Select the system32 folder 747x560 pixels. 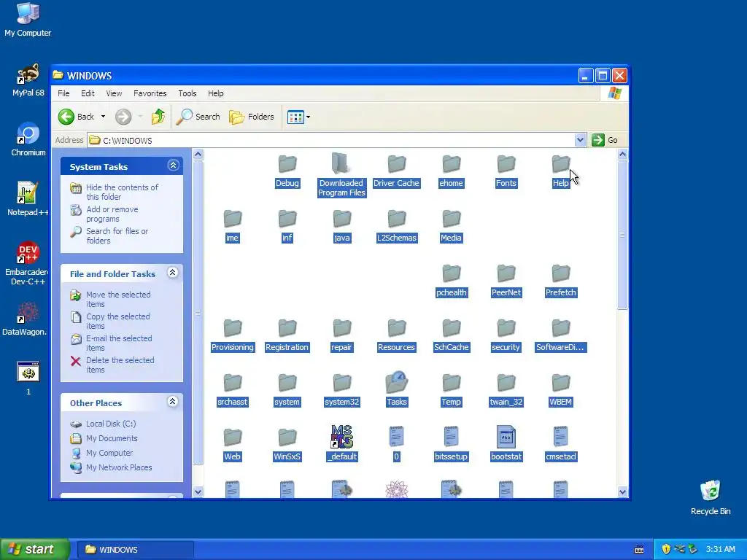tap(341, 391)
